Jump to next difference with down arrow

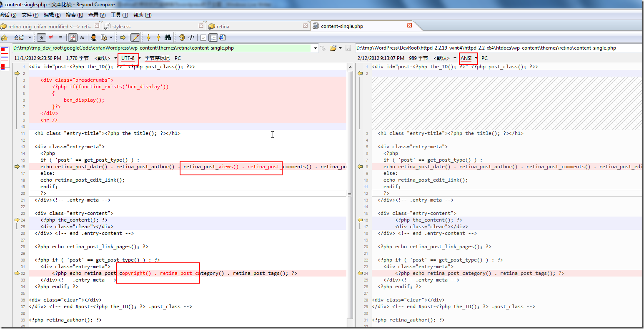pyautogui.click(x=148, y=37)
